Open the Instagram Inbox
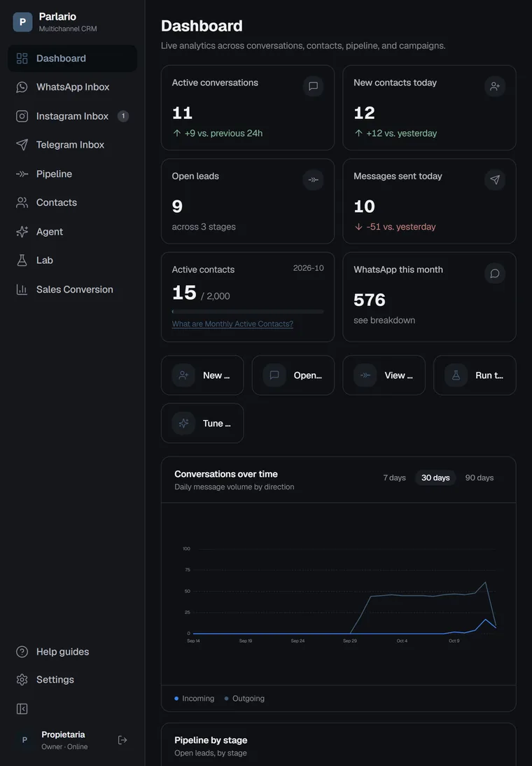 click(x=72, y=116)
